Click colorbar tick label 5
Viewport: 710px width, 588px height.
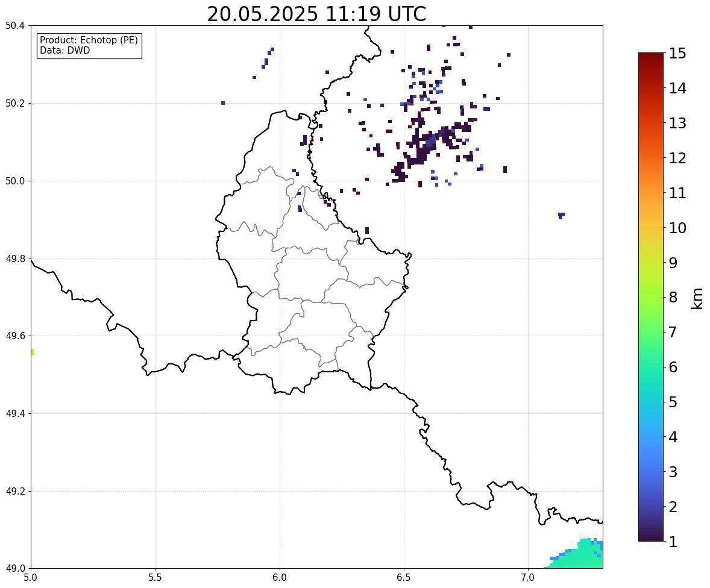[673, 402]
